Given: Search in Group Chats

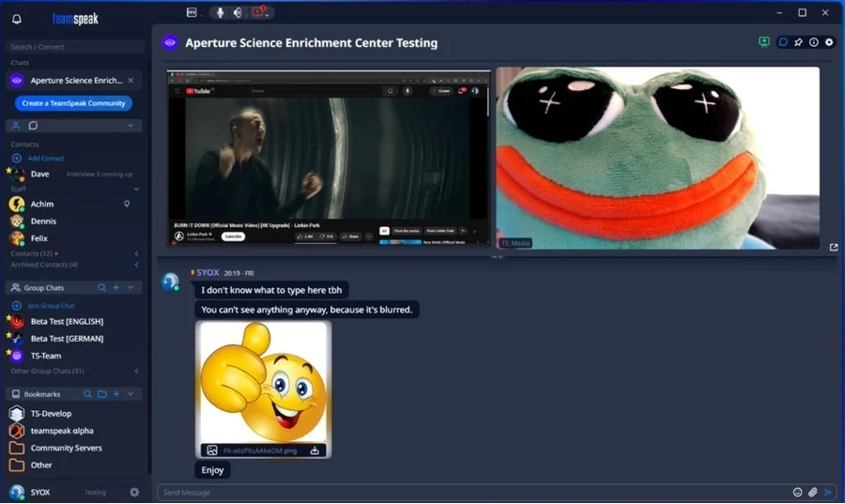Looking at the screenshot, I should 101,288.
